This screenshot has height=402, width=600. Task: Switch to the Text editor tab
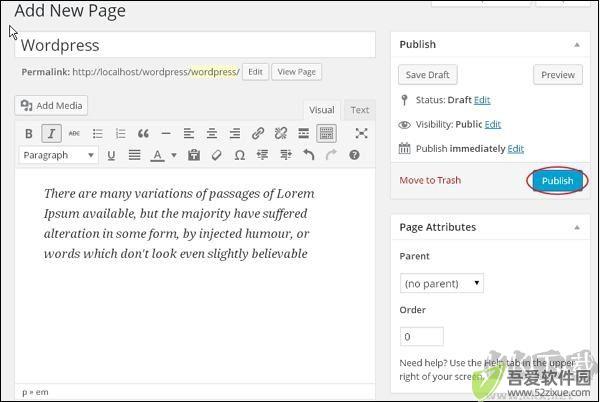(x=360, y=110)
